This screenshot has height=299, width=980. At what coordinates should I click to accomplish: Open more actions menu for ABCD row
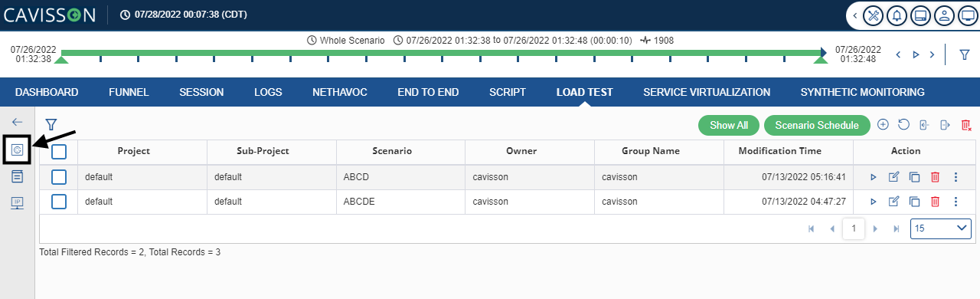tap(955, 177)
